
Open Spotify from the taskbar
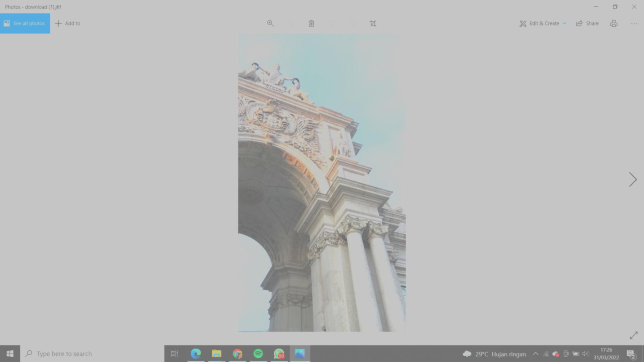258,354
